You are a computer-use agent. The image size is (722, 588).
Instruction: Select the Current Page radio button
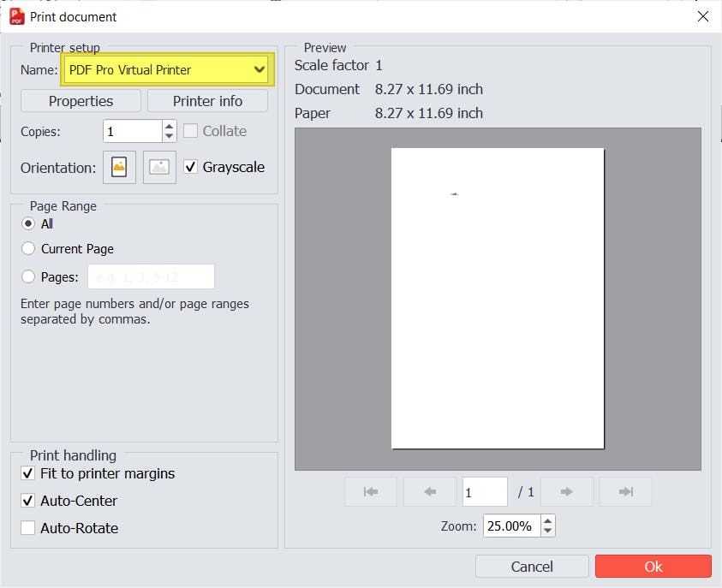[29, 249]
